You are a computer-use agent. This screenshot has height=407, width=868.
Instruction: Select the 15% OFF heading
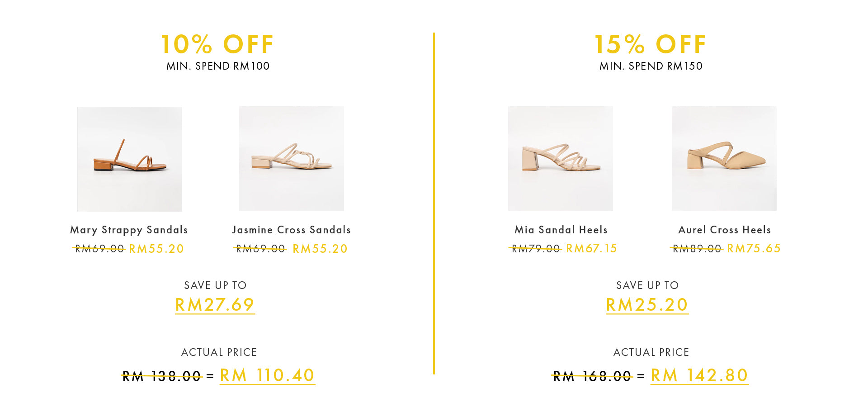[651, 44]
